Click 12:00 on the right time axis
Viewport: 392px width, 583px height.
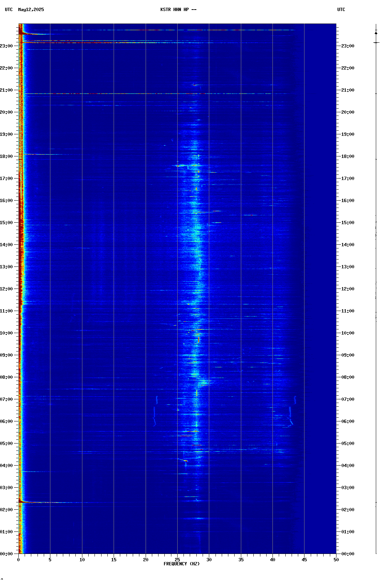tap(348, 289)
